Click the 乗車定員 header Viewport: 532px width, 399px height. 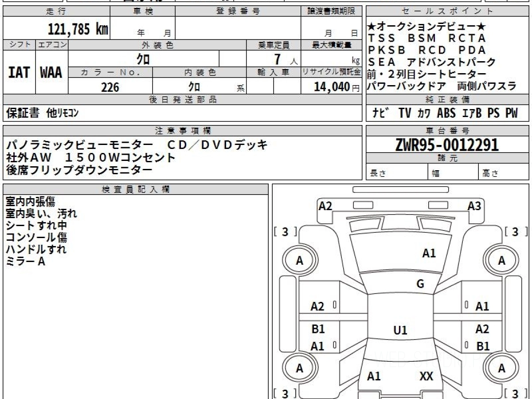274,45
